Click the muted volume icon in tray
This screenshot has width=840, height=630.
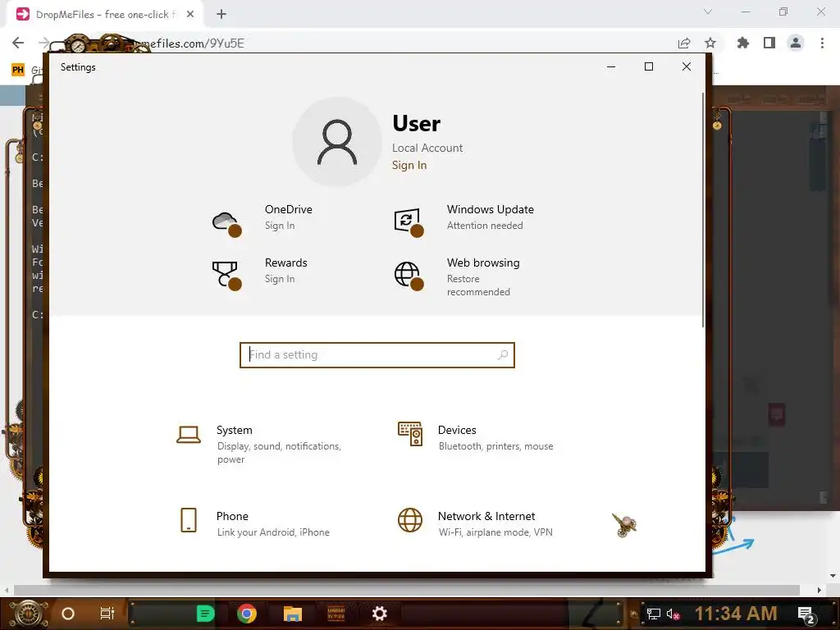(673, 614)
